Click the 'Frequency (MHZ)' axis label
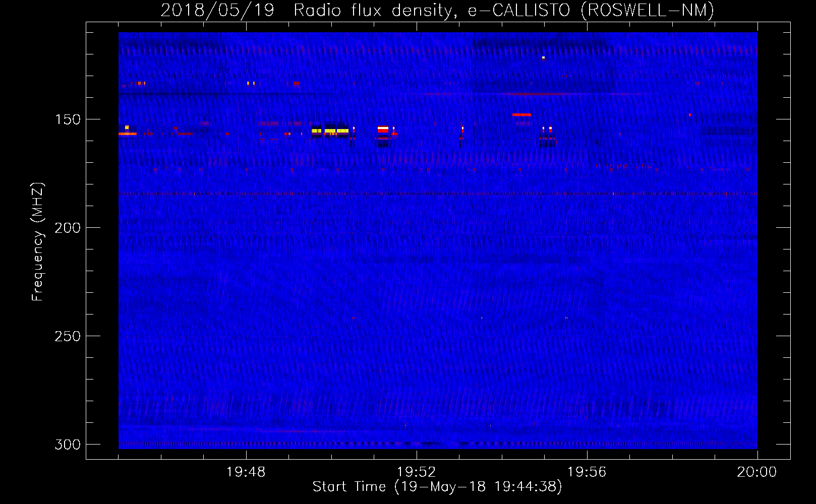816x504 pixels. [x=38, y=241]
